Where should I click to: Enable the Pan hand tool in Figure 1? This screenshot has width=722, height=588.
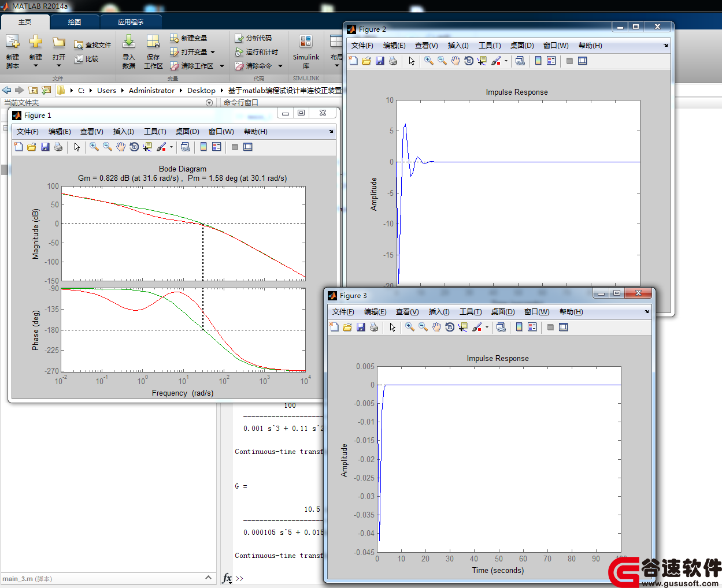tap(121, 147)
